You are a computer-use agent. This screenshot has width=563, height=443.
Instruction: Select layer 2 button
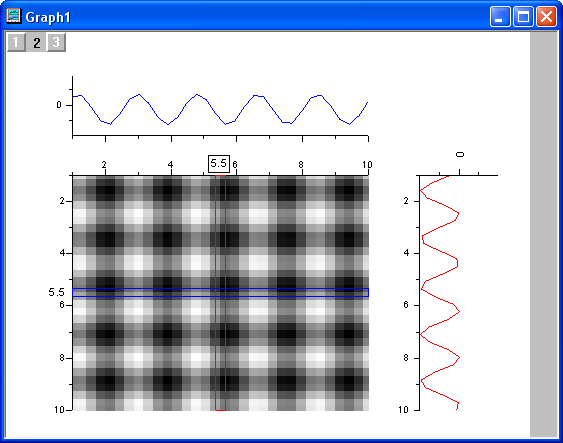36,42
